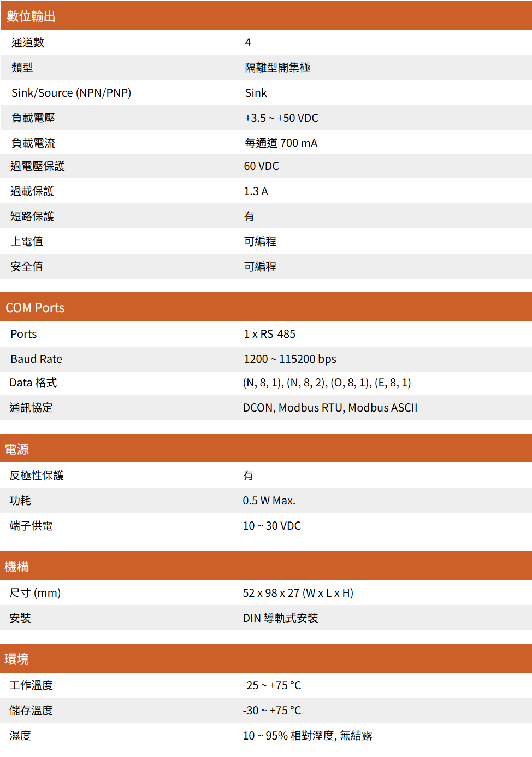
Task: Click the 數位輸出 section header
Action: click(27, 16)
